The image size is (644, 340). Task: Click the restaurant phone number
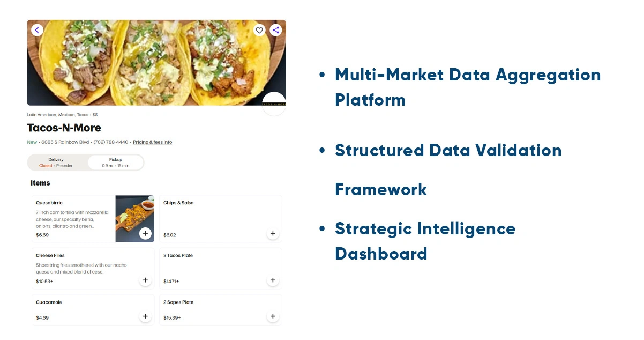coord(111,142)
